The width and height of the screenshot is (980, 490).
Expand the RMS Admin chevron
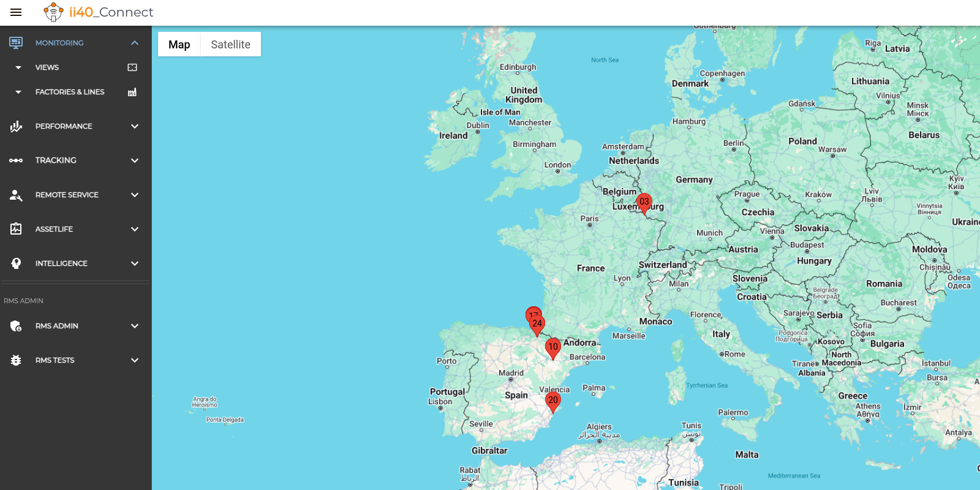coord(135,326)
